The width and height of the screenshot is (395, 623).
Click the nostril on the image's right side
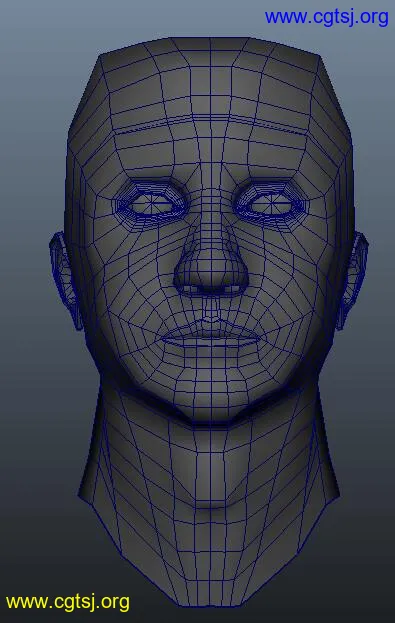point(233,289)
